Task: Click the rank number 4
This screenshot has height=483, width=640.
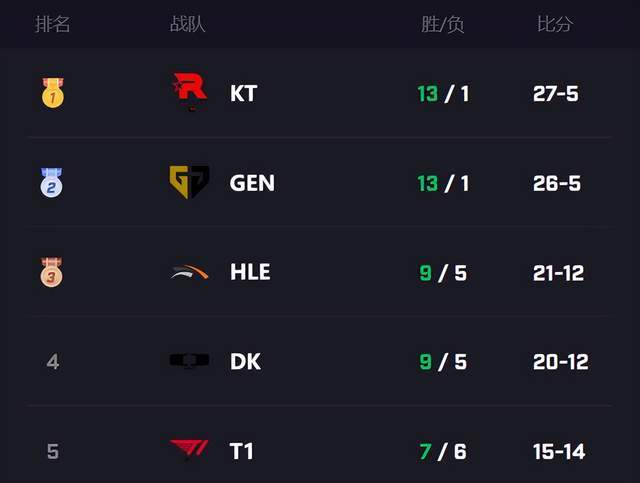Action: click(53, 362)
